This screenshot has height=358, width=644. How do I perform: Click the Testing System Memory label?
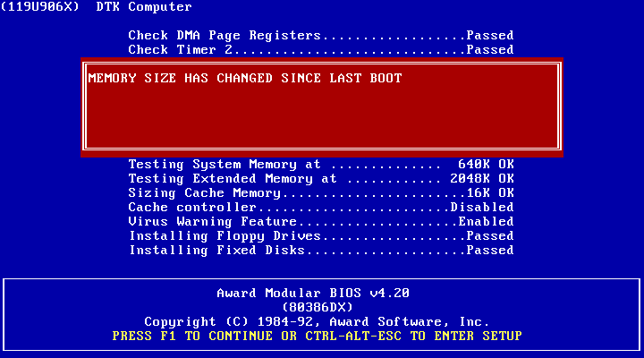(x=224, y=165)
